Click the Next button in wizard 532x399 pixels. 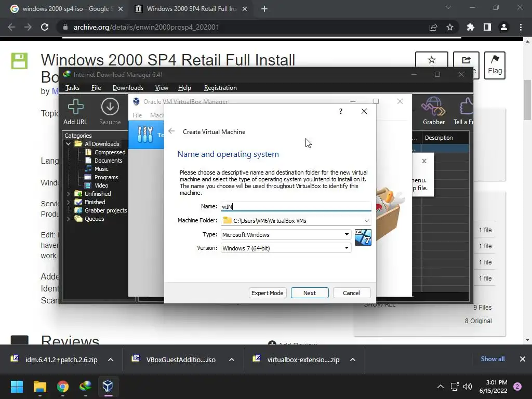coord(310,293)
